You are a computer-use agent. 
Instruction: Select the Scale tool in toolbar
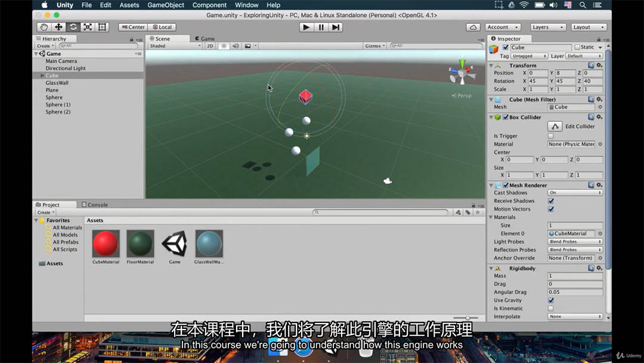coord(88,27)
